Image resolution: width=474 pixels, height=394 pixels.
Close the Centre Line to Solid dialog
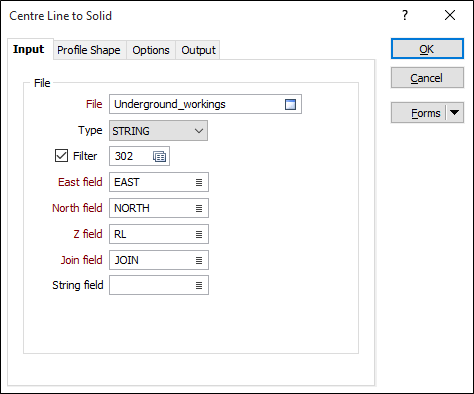pyautogui.click(x=450, y=15)
